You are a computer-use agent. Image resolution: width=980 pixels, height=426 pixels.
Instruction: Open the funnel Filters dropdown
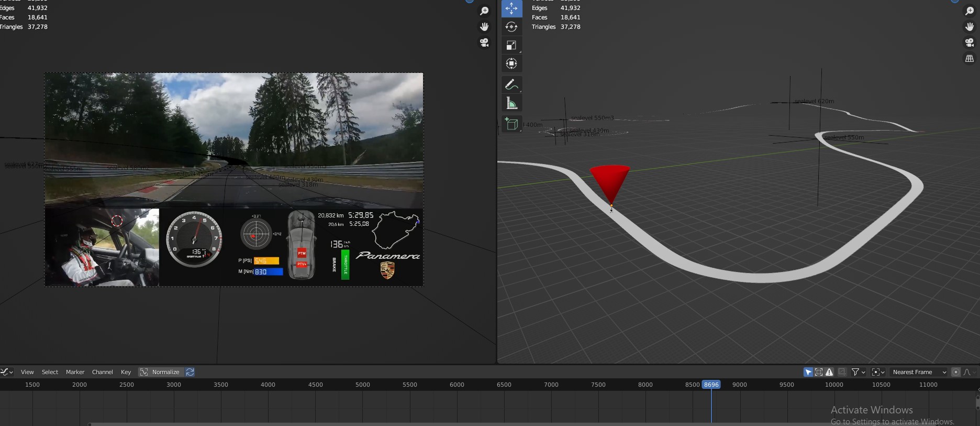pos(858,372)
